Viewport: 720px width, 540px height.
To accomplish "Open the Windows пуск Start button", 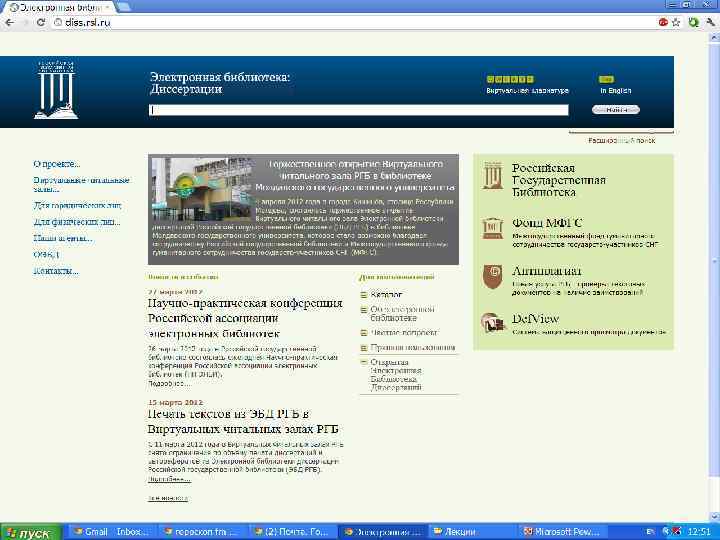I will (x=30, y=532).
